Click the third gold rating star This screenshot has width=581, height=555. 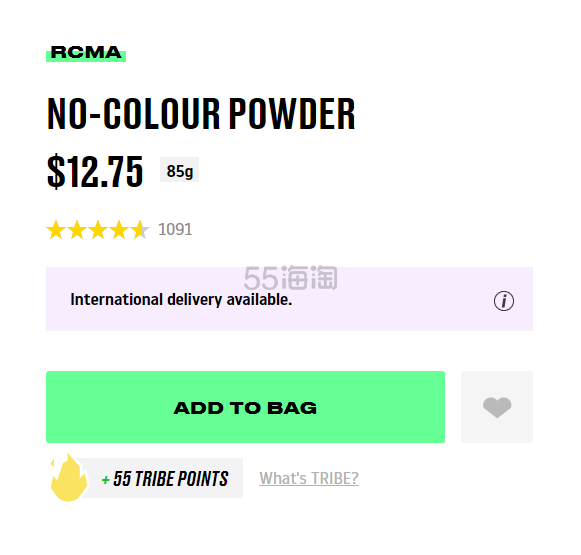tap(98, 230)
